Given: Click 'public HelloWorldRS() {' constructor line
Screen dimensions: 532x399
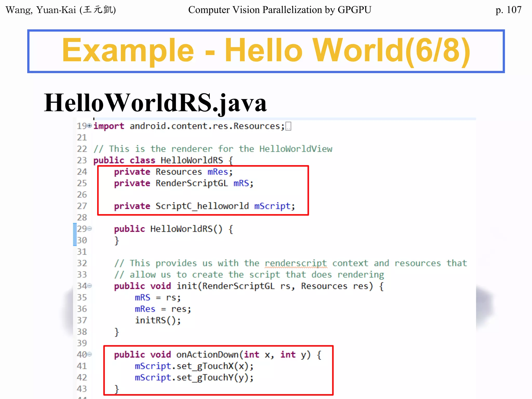Looking at the screenshot, I should pyautogui.click(x=174, y=229).
